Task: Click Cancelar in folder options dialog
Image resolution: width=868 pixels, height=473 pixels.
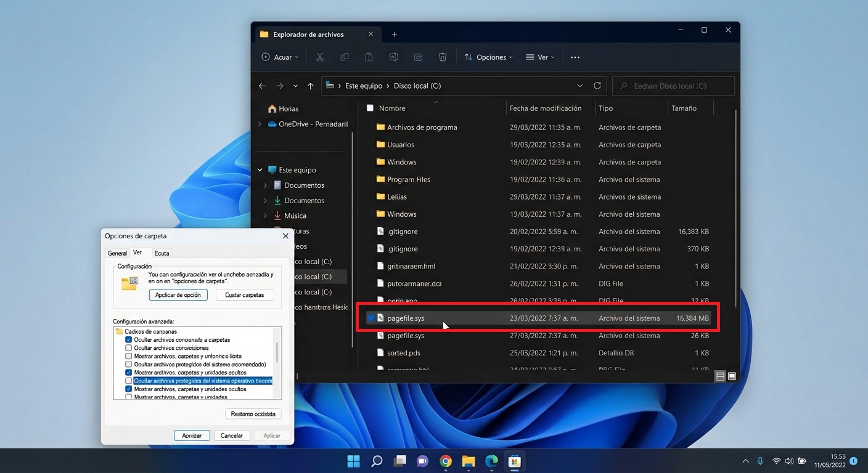Action: pyautogui.click(x=232, y=435)
